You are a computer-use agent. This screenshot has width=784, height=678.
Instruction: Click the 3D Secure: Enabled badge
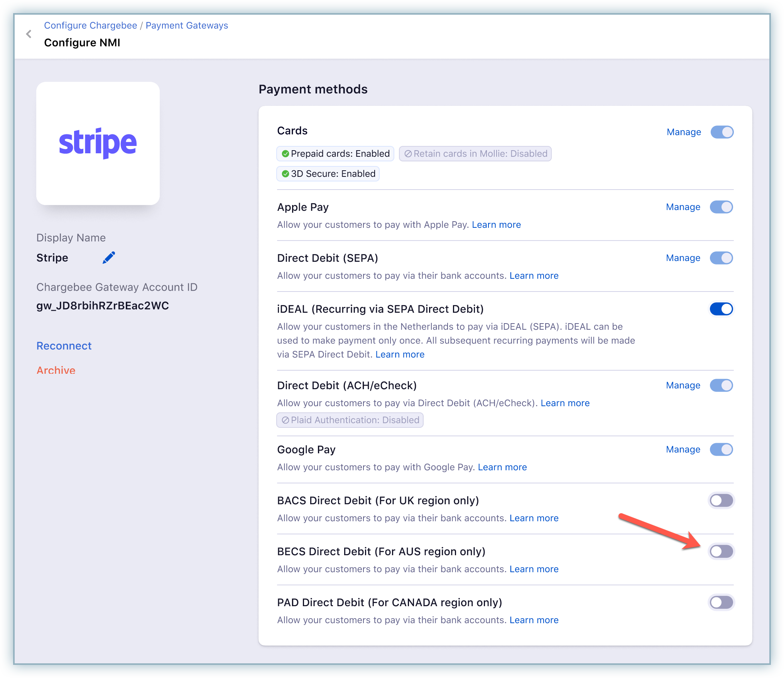pos(328,174)
